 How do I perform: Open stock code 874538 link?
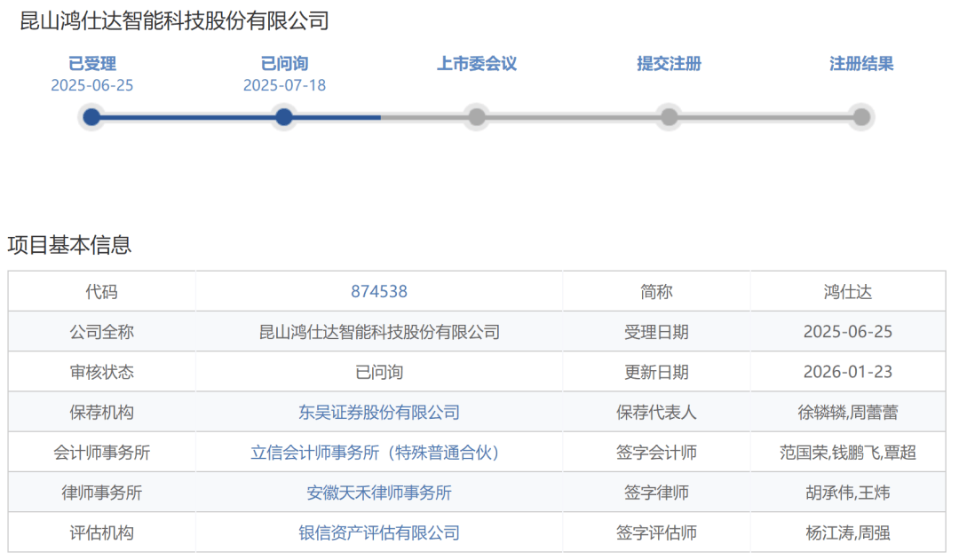pos(379,292)
